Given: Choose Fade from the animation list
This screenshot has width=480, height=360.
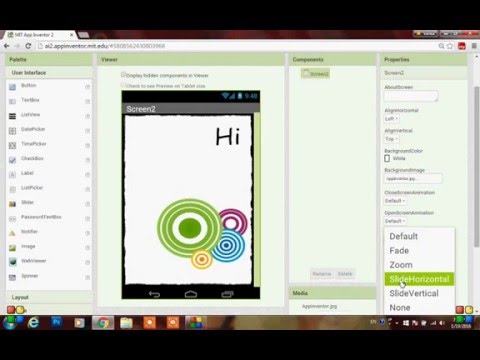Looking at the screenshot, I should 399,250.
